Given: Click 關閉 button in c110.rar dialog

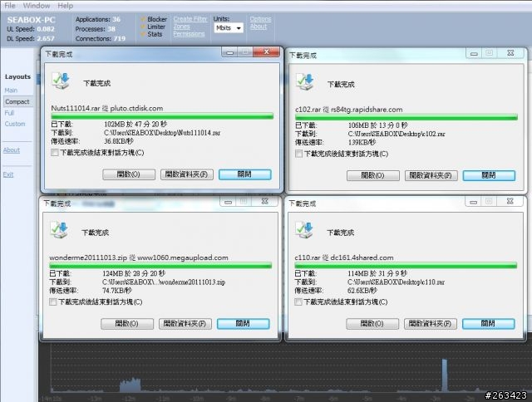Looking at the screenshot, I should coord(489,324).
